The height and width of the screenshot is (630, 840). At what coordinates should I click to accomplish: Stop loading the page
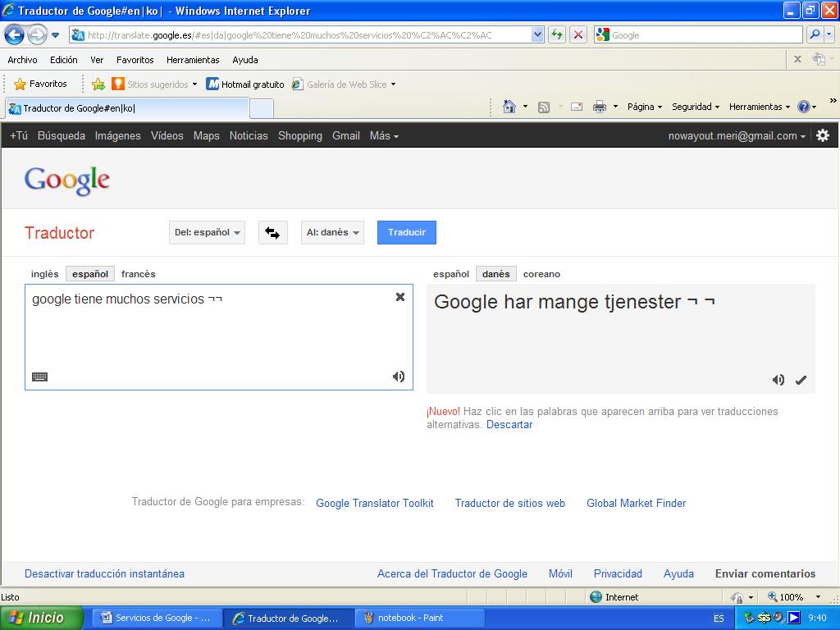pyautogui.click(x=578, y=34)
